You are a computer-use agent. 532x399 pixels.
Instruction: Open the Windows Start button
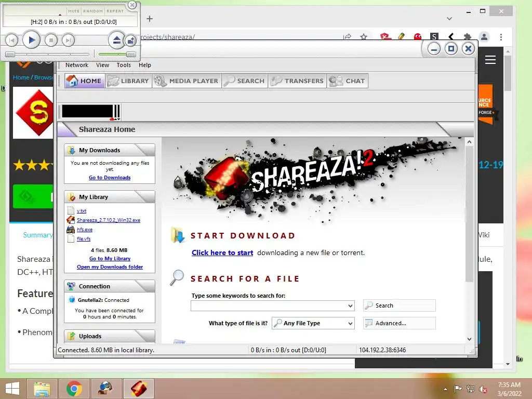click(12, 389)
